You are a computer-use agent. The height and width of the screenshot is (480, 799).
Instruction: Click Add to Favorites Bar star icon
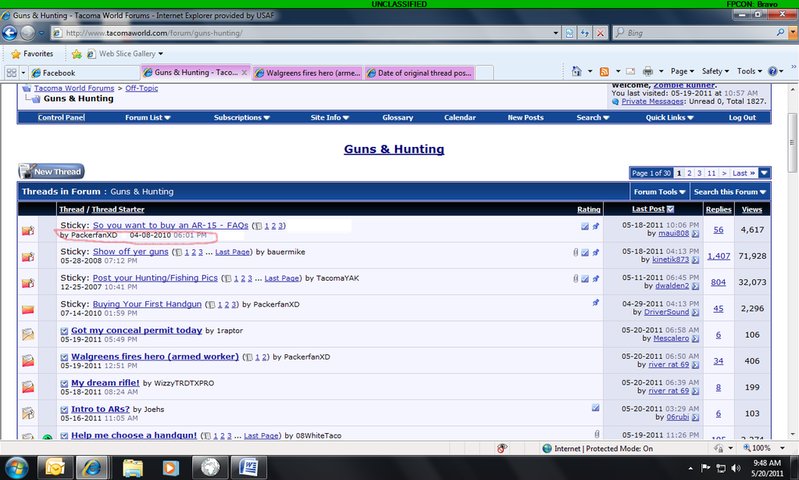pyautogui.click(x=76, y=54)
